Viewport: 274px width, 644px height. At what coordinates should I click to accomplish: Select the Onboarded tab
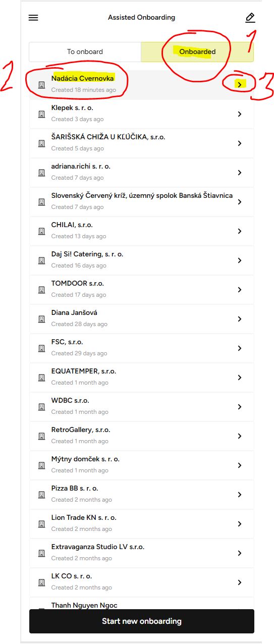click(197, 52)
